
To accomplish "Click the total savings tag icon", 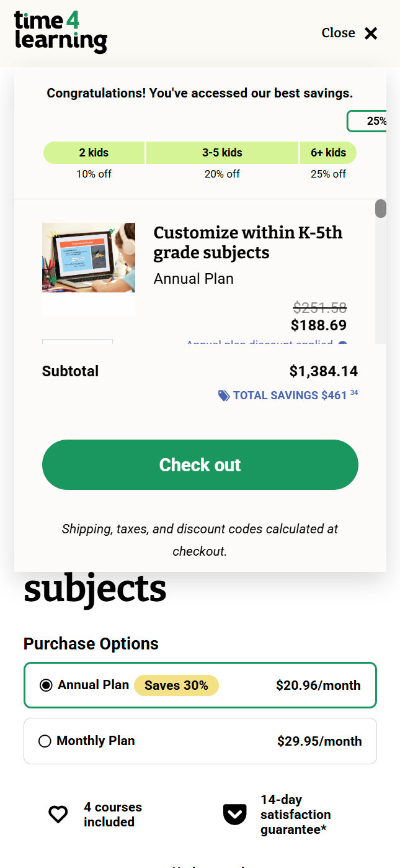I will click(224, 396).
